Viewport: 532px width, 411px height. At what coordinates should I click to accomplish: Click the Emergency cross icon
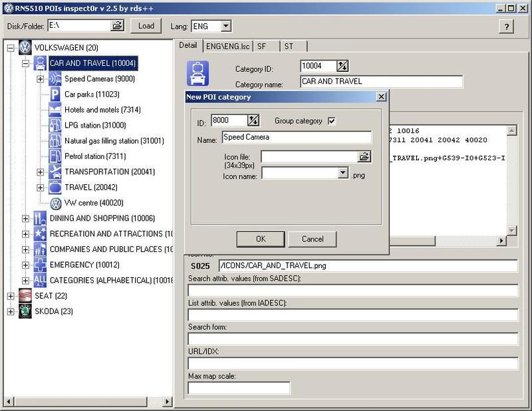tap(40, 265)
